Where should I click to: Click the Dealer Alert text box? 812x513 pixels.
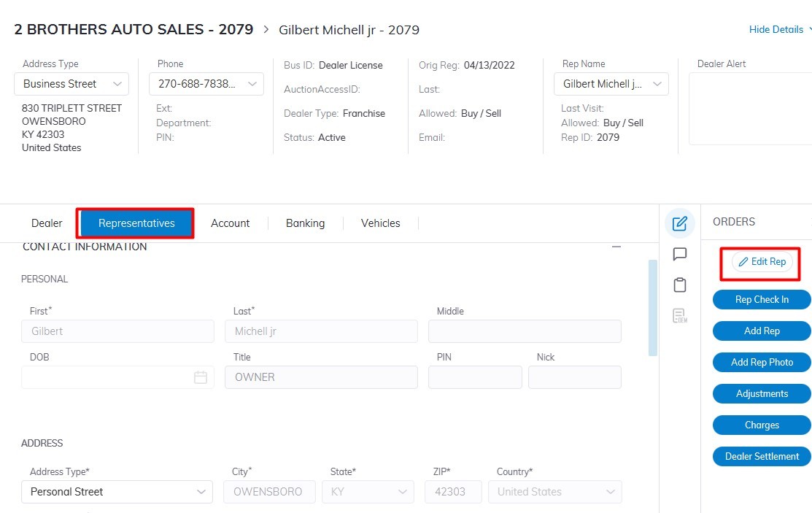750,109
